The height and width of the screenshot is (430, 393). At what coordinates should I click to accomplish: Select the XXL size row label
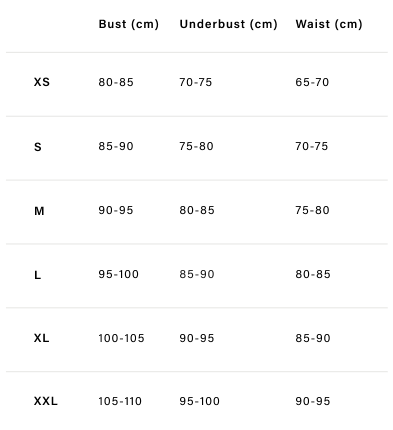[x=46, y=401]
